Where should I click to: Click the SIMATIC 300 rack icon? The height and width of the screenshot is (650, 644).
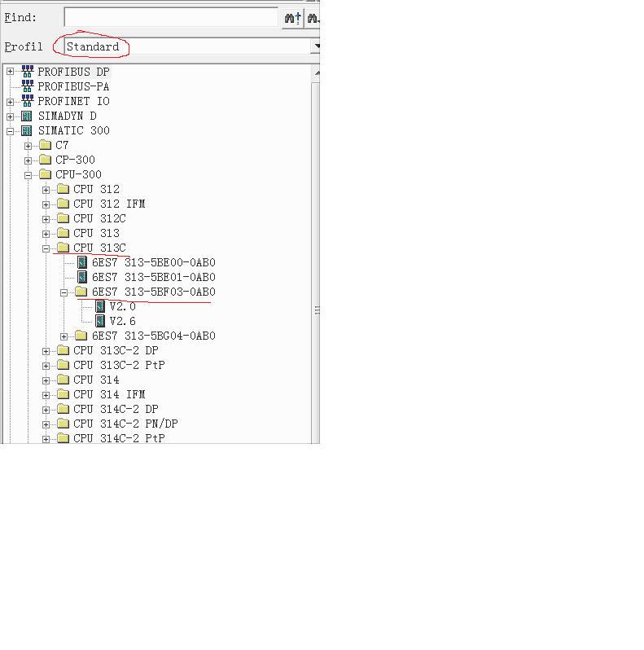click(x=27, y=130)
